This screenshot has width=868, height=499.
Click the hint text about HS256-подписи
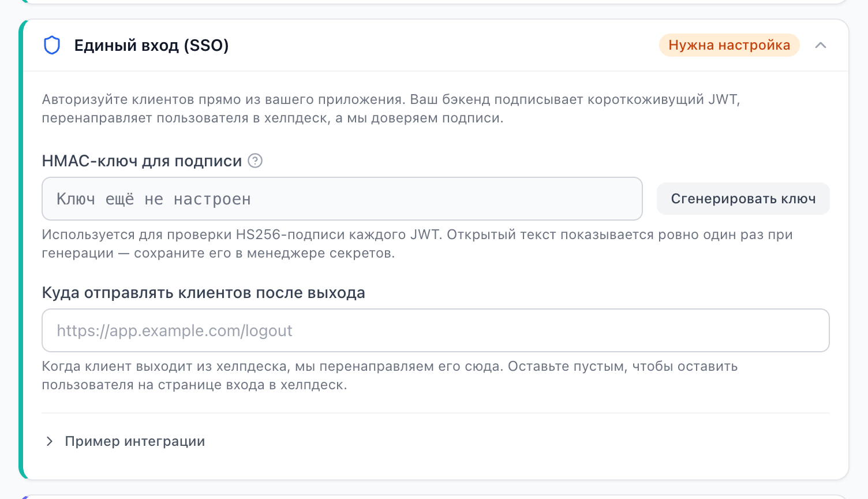[x=417, y=244]
